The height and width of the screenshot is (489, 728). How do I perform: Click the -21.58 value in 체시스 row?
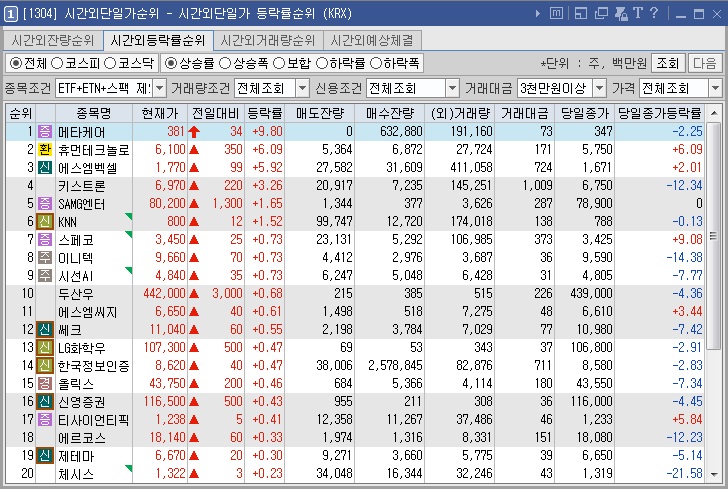click(x=684, y=474)
